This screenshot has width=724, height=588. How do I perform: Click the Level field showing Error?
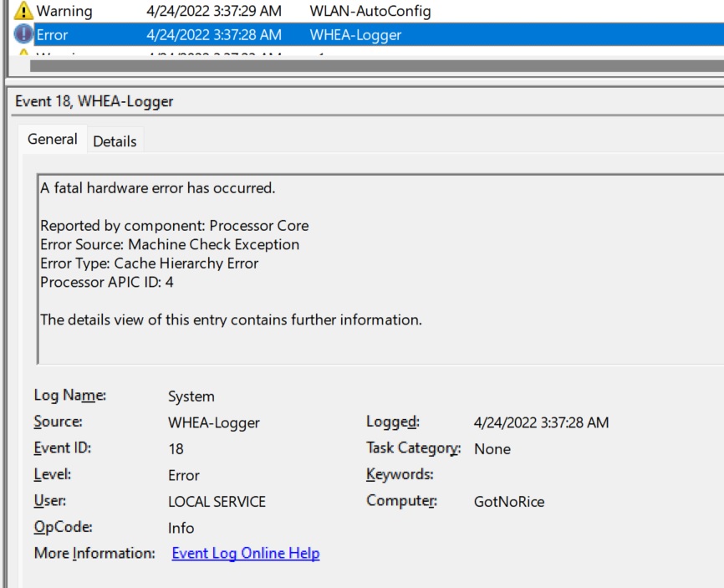pyautogui.click(x=184, y=475)
